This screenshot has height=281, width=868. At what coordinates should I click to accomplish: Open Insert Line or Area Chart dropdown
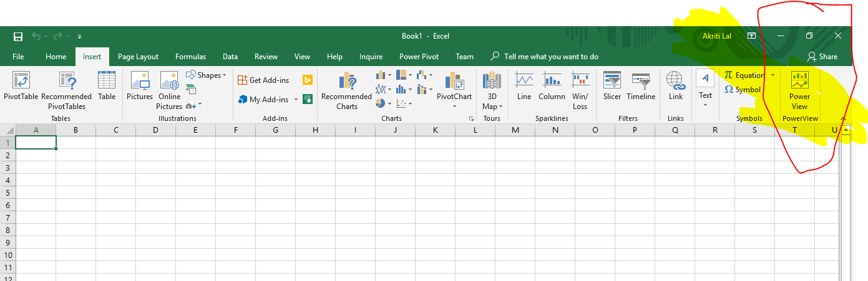click(383, 90)
